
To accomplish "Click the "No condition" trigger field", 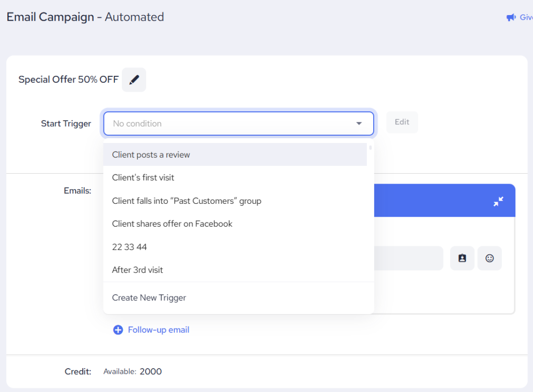I will tap(229, 124).
